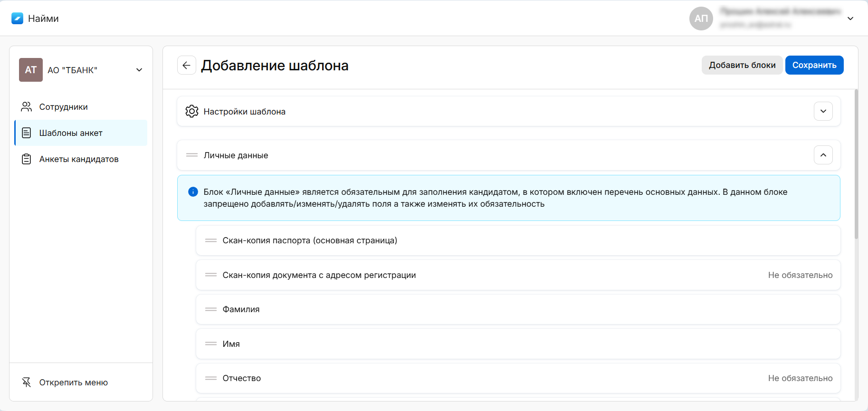The width and height of the screenshot is (868, 411).
Task: Click the Найми logo icon
Action: 17,19
